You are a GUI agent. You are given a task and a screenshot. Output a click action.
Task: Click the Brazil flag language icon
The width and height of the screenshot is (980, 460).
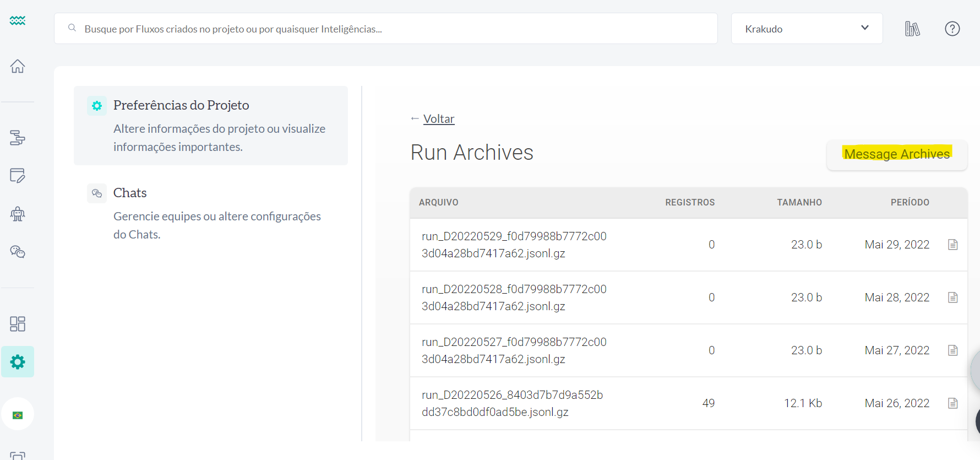click(18, 415)
